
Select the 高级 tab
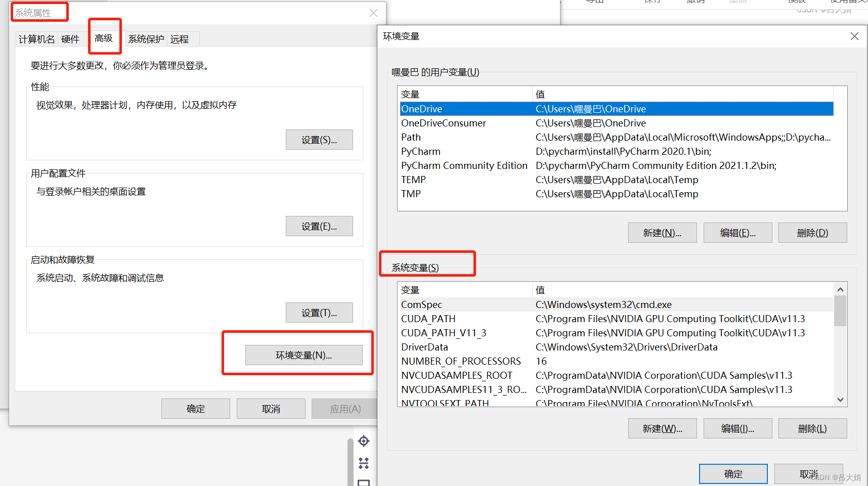pos(104,38)
